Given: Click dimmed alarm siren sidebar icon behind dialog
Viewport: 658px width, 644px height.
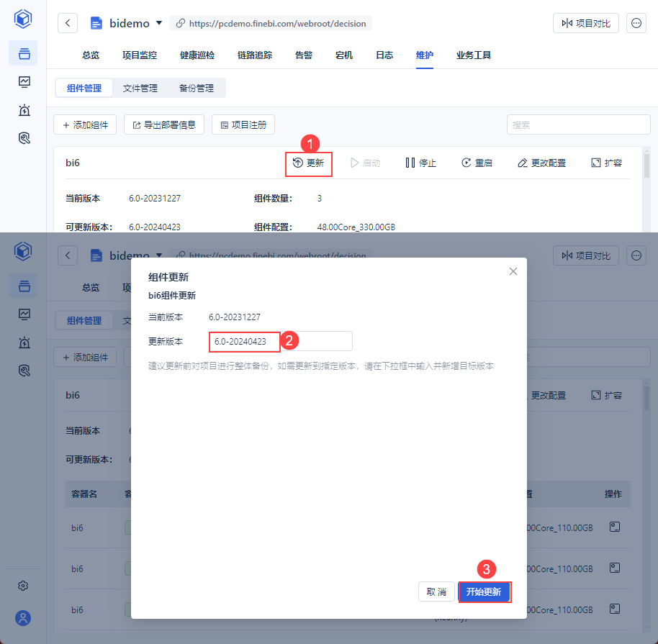Looking at the screenshot, I should [24, 343].
